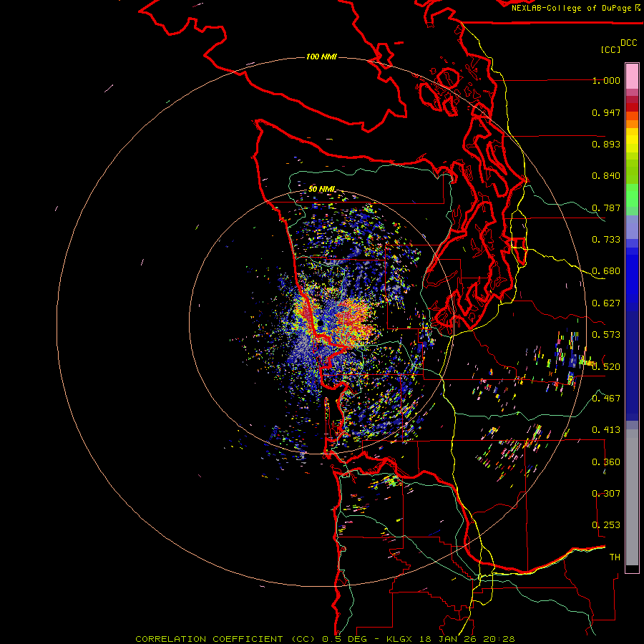The height and width of the screenshot is (644, 644).
Task: Click the black radar site dot at the map center
Action: pyautogui.click(x=321, y=323)
